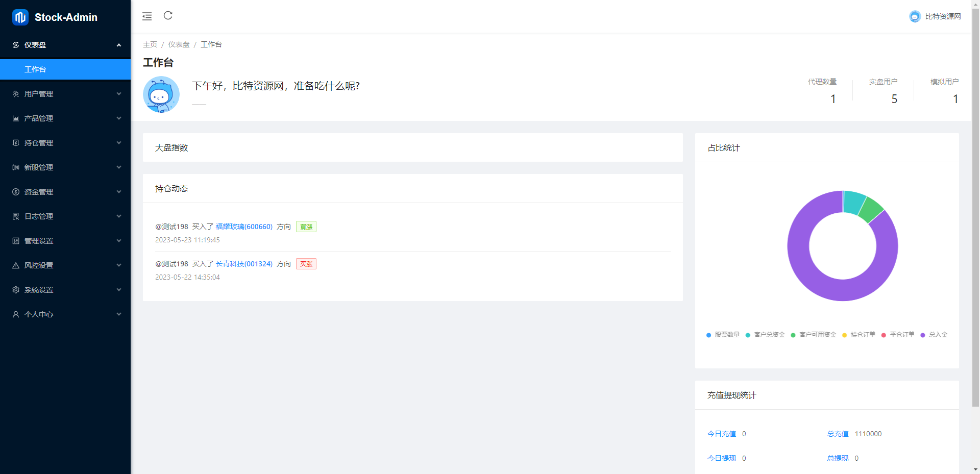Click the page refresh icon
This screenshot has width=980, height=474.
[x=168, y=16]
